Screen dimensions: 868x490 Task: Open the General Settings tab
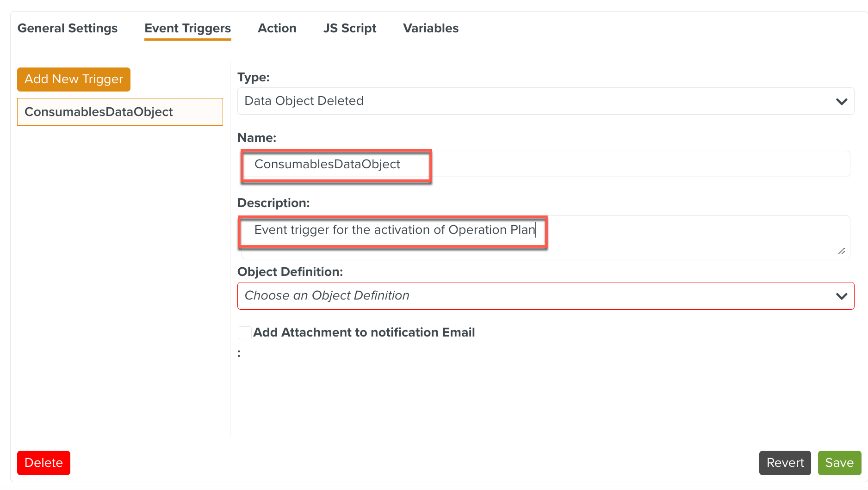click(68, 28)
